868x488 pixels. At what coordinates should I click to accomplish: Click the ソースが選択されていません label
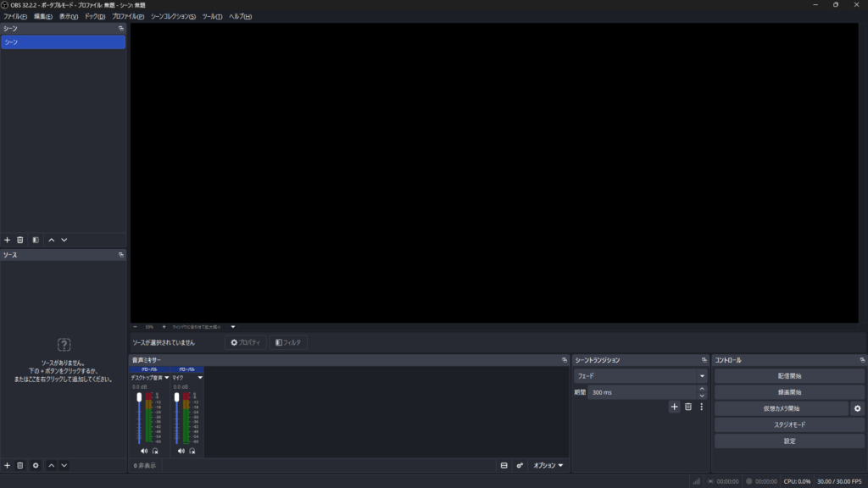point(164,343)
